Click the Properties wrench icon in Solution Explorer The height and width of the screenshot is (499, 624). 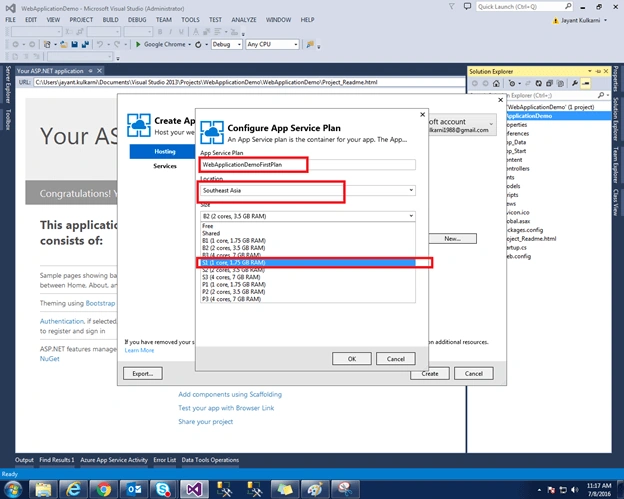pyautogui.click(x=575, y=83)
